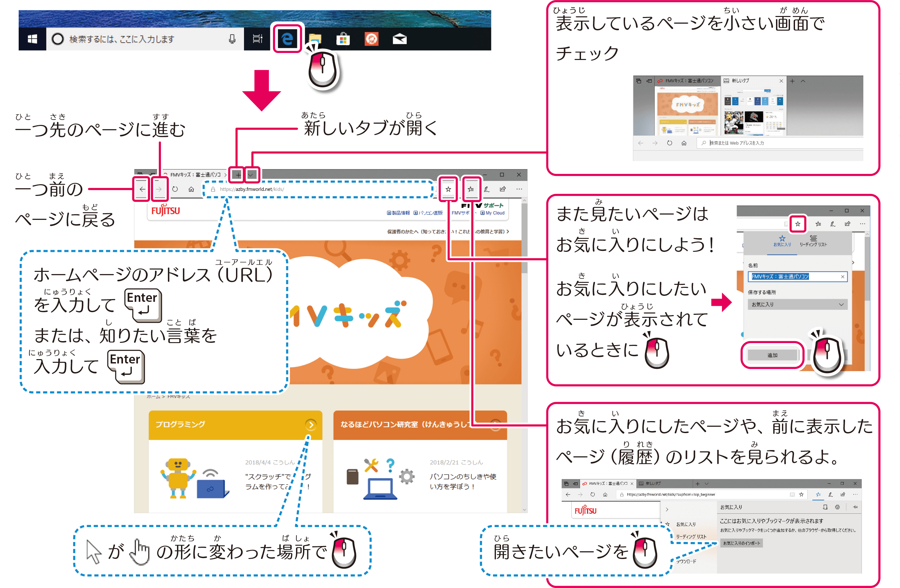This screenshot has width=900, height=588.
Task: Toggle microphone in the taskbar search box
Action: (232, 39)
